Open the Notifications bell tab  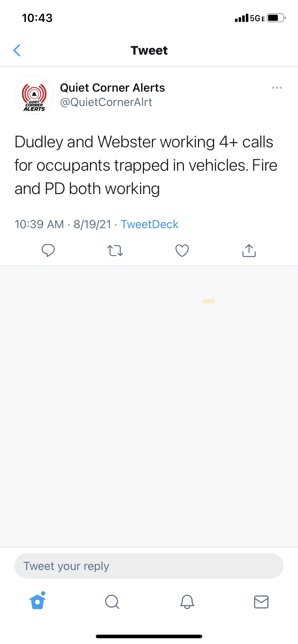tap(187, 602)
